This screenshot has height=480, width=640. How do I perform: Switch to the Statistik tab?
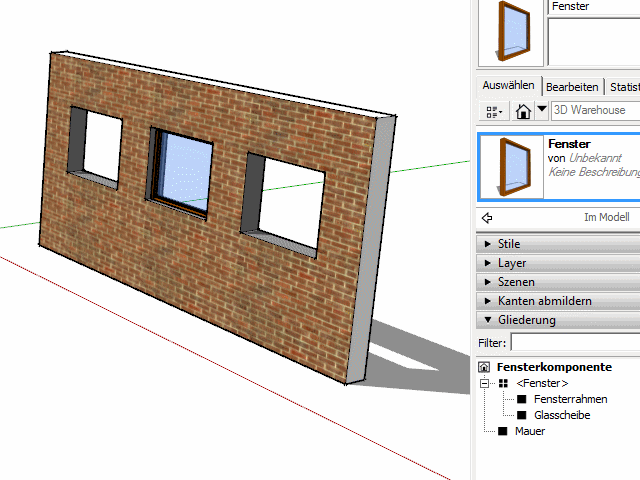click(x=622, y=87)
